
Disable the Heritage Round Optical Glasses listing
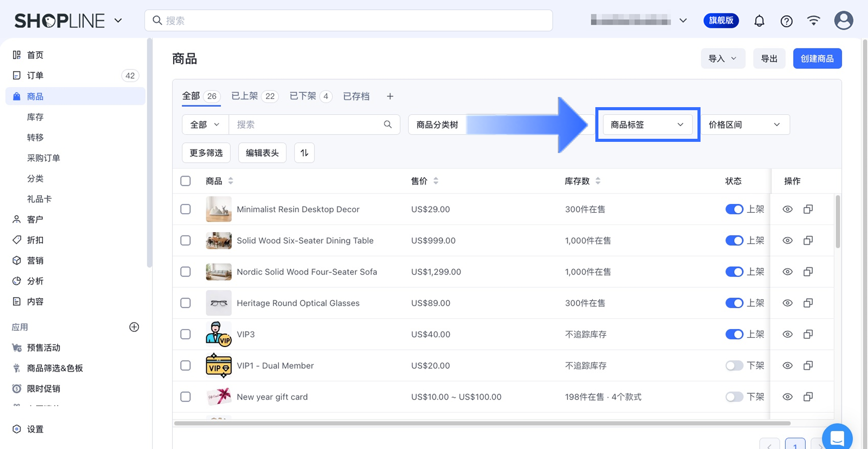click(734, 303)
